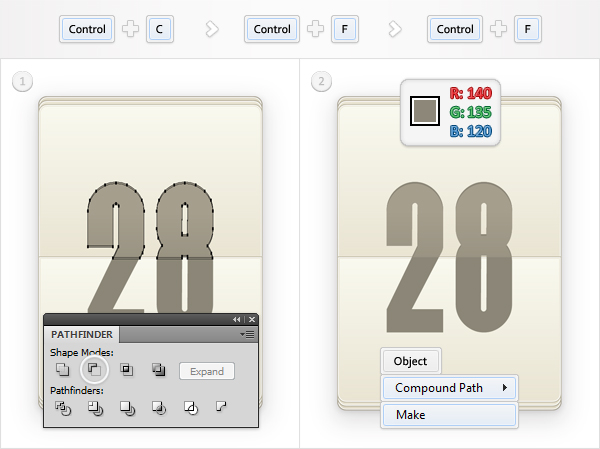This screenshot has width=600, height=449.
Task: Click the Shape Modes label
Action: tap(82, 353)
